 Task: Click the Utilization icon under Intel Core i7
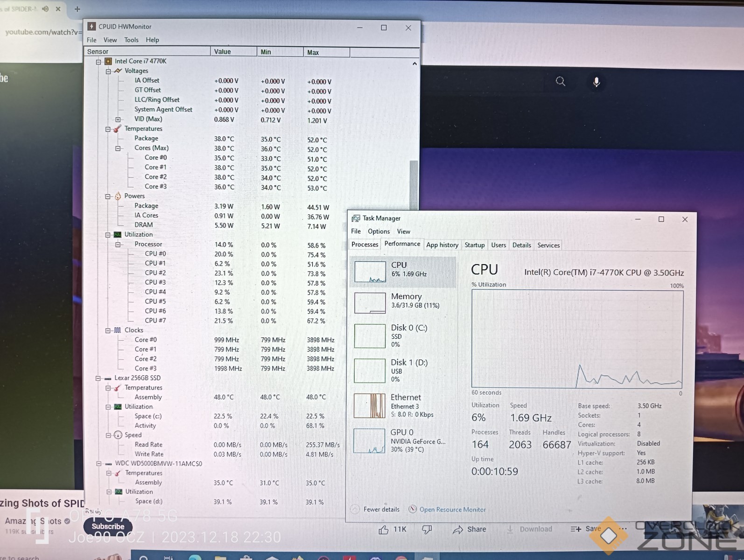tap(118, 235)
